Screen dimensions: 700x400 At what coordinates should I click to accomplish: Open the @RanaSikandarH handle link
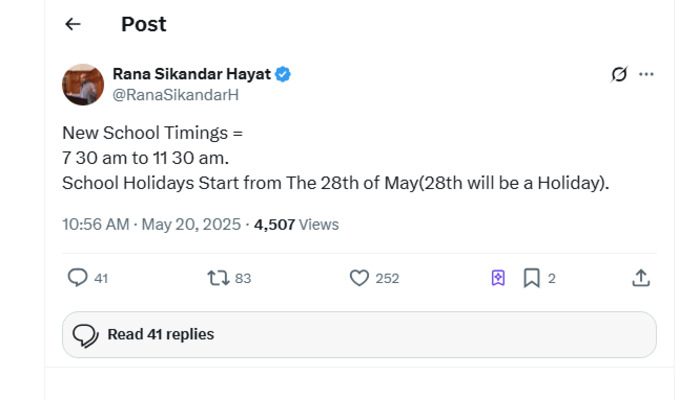(x=175, y=95)
